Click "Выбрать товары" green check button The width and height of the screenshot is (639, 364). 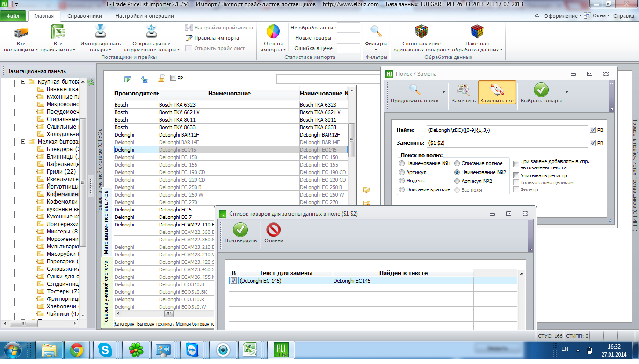click(x=541, y=93)
